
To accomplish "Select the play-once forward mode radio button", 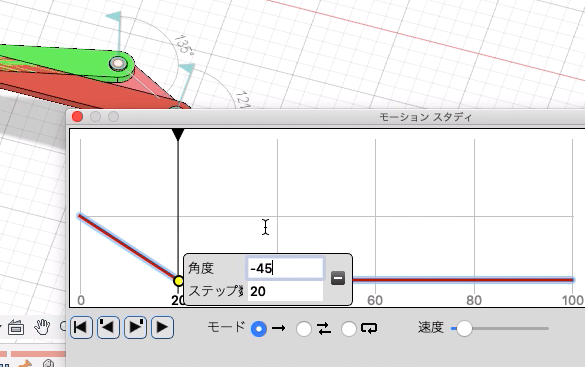I will pos(259,329).
